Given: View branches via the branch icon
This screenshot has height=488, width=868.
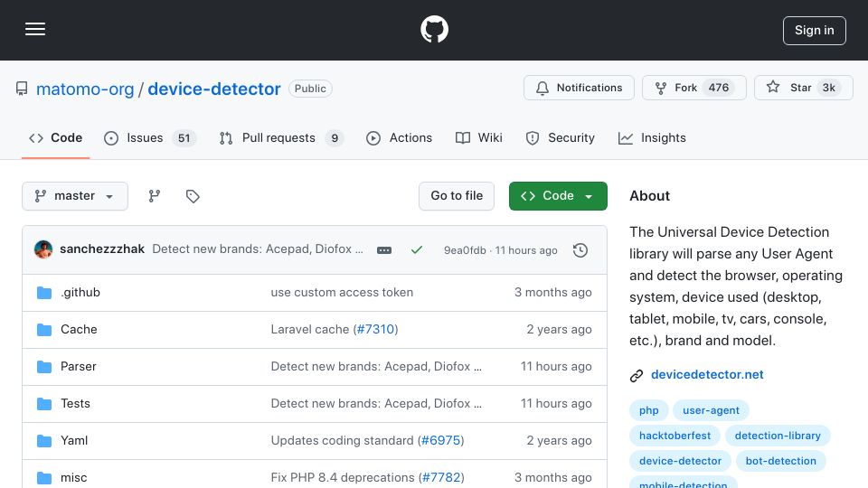Looking at the screenshot, I should (155, 196).
